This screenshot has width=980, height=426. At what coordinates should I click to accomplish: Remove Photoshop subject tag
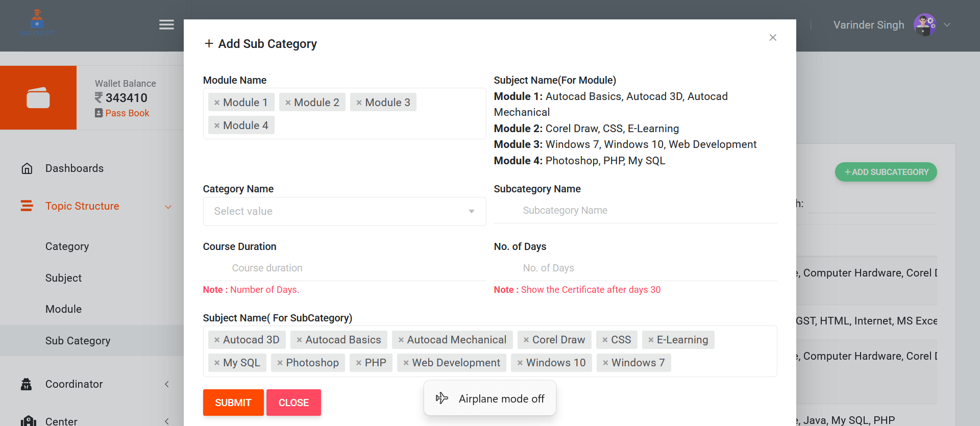tap(280, 363)
